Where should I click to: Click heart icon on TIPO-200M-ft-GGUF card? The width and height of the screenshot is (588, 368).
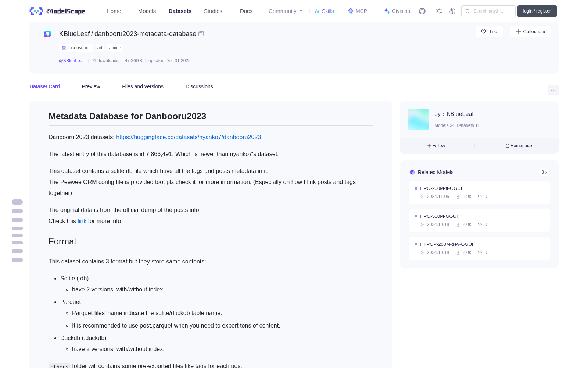click(x=480, y=197)
